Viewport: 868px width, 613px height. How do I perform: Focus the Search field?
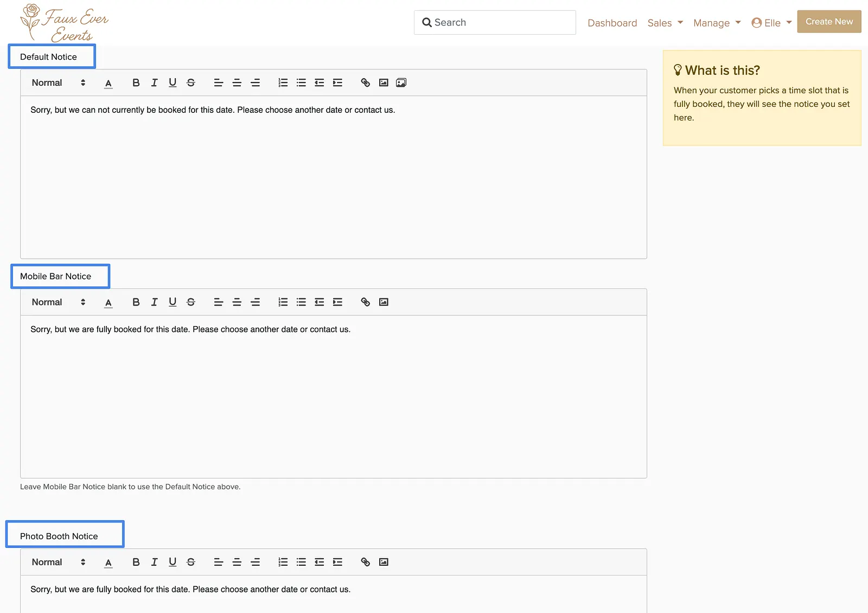tap(495, 22)
